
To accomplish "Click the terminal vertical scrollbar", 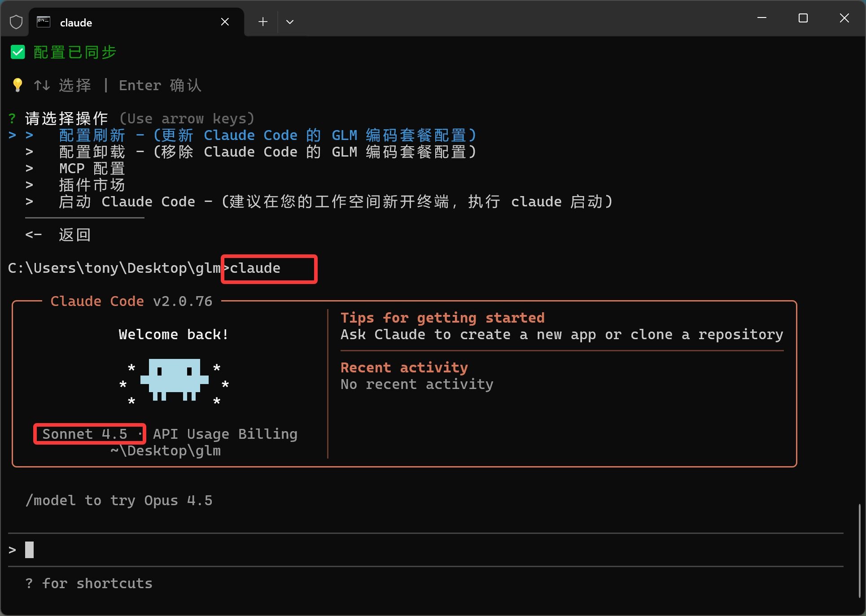I will 860,550.
